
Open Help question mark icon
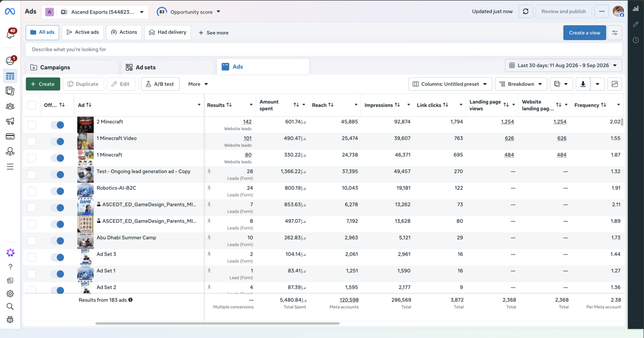[10, 267]
